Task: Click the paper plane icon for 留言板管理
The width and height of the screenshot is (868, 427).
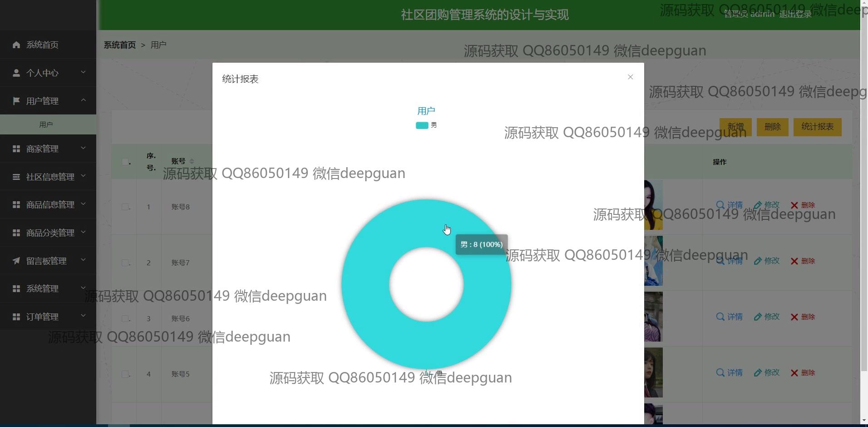Action: click(16, 261)
